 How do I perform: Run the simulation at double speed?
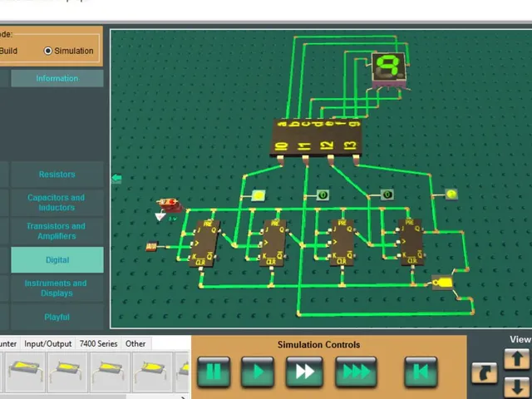point(304,372)
